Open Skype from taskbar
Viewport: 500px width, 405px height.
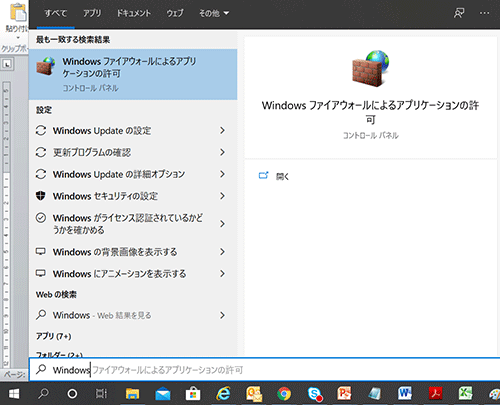tap(315, 394)
